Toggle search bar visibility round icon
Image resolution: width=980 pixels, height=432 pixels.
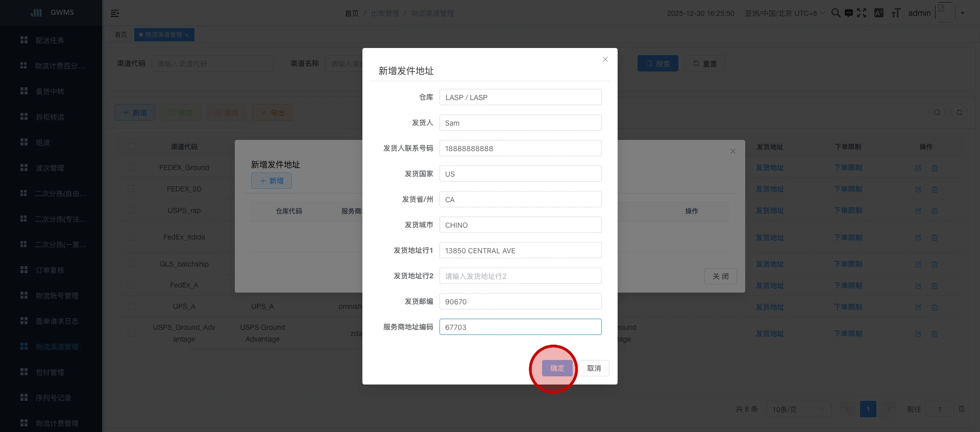coord(937,112)
